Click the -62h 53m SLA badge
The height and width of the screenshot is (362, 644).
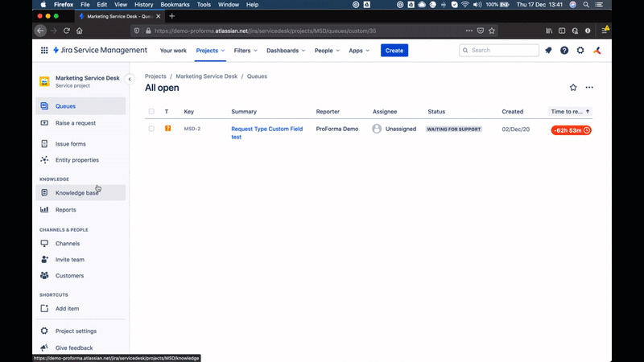(571, 130)
